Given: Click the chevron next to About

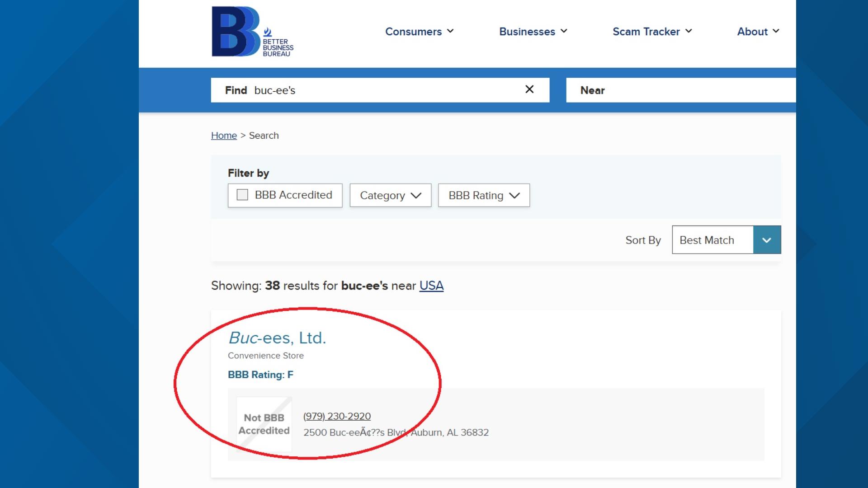Looking at the screenshot, I should (x=776, y=31).
